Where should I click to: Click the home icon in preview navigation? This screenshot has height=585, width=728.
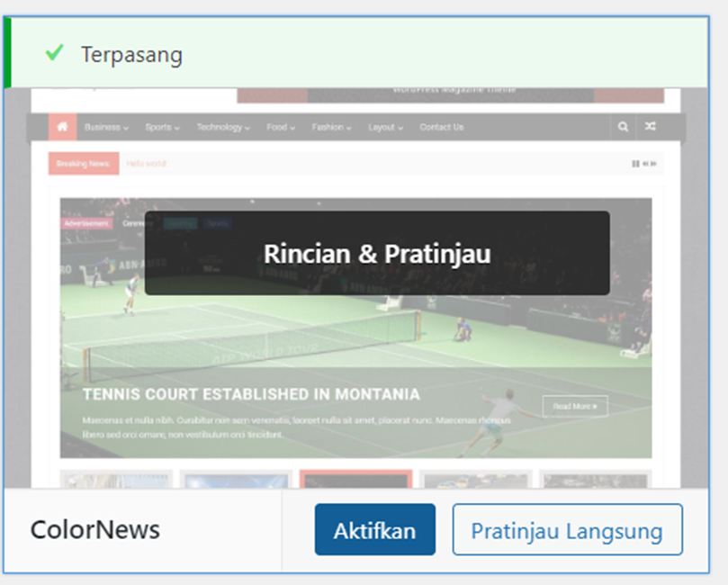click(62, 127)
